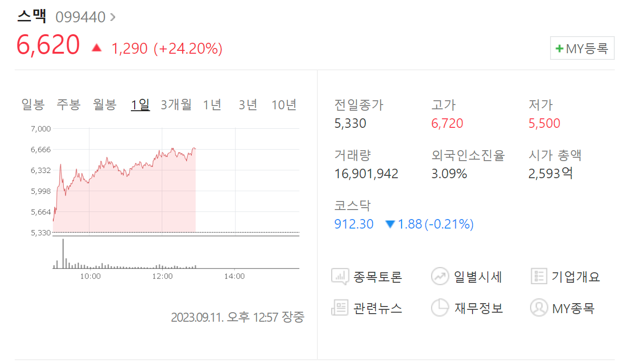Switch chart to 일봉 daily candles
630x364 pixels.
(x=33, y=105)
